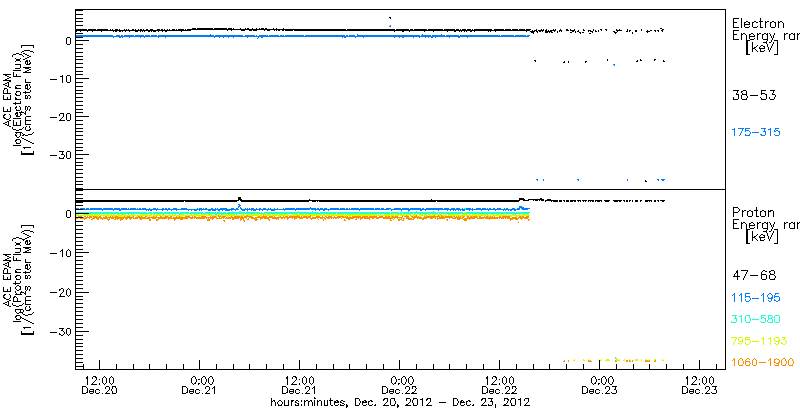Click the spike in the black proton trace
This screenshot has width=800, height=410.
[x=239, y=199]
